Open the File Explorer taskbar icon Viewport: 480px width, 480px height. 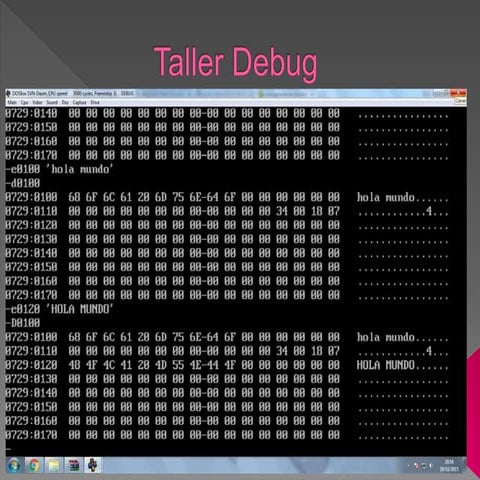click(x=54, y=465)
